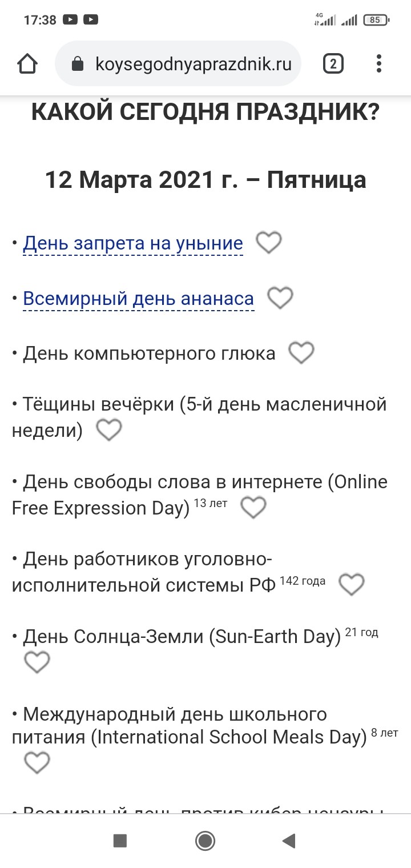The width and height of the screenshot is (411, 868).
Task: Tap the browser home icon
Action: (27, 63)
